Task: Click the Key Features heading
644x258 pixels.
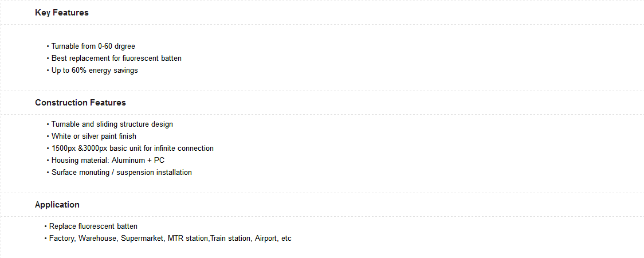Action: pos(61,13)
